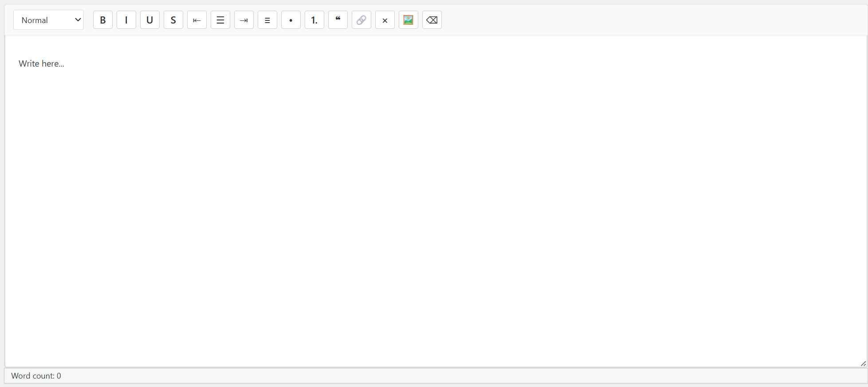Align text right using the right-arrow icon
Screen dimensions: 868x387
point(244,20)
